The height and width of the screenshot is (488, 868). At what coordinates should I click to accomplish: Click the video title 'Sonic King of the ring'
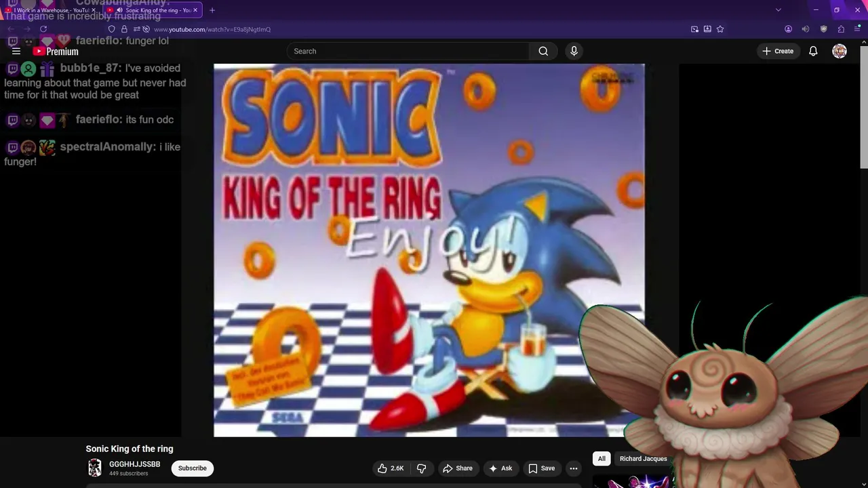click(130, 449)
